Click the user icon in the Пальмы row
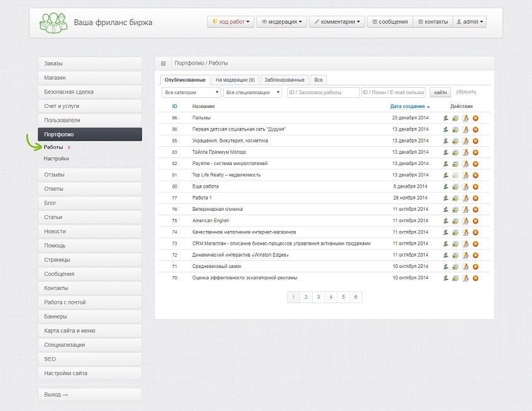The image size is (532, 411). [x=445, y=118]
